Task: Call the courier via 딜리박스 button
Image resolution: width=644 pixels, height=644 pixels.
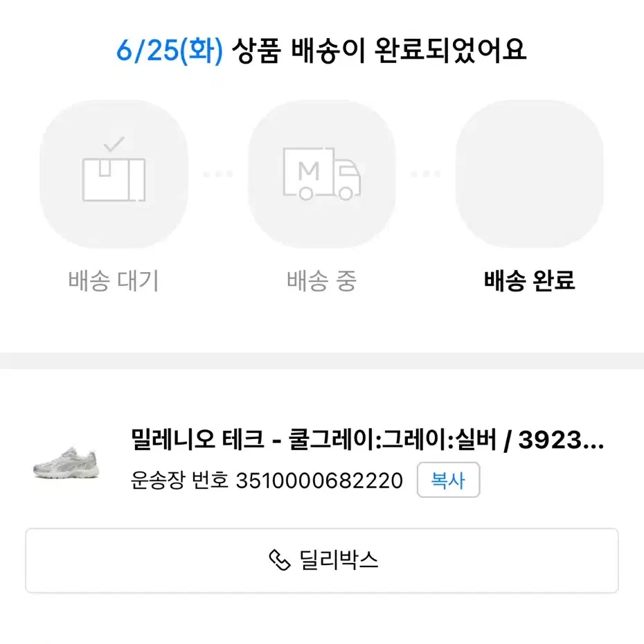Action: pos(321,561)
